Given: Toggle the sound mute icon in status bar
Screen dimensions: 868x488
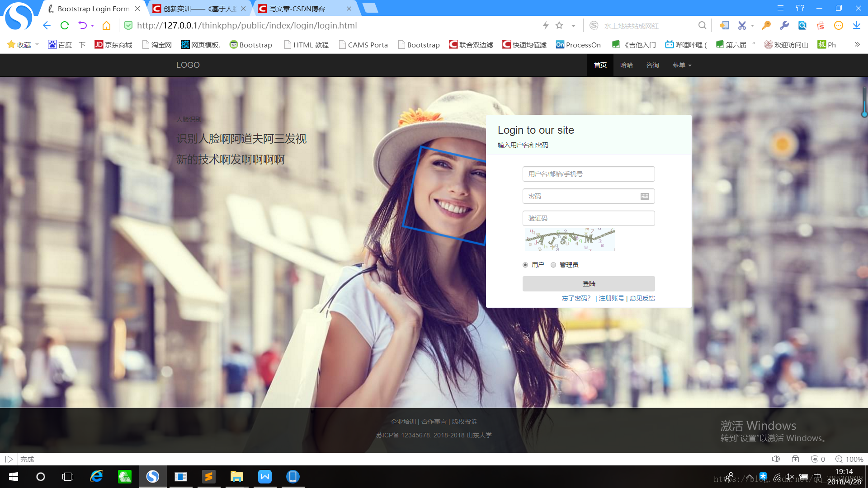Looking at the screenshot, I should tap(776, 459).
